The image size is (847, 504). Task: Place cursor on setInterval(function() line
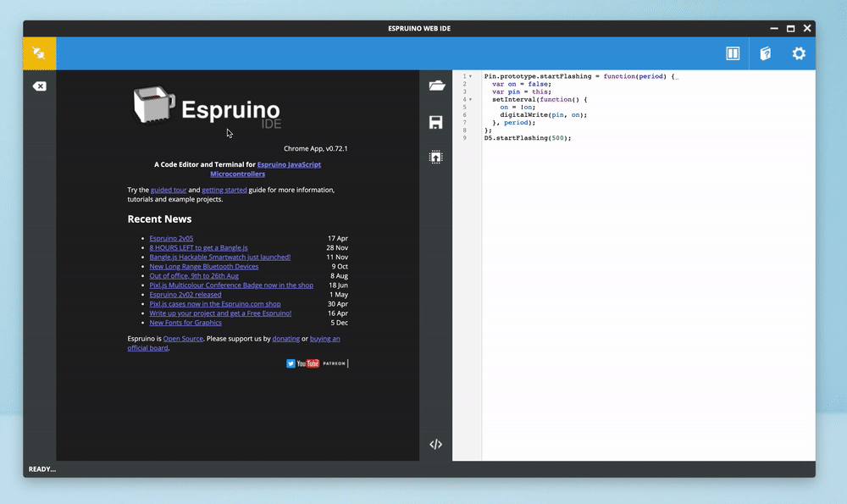(x=539, y=99)
